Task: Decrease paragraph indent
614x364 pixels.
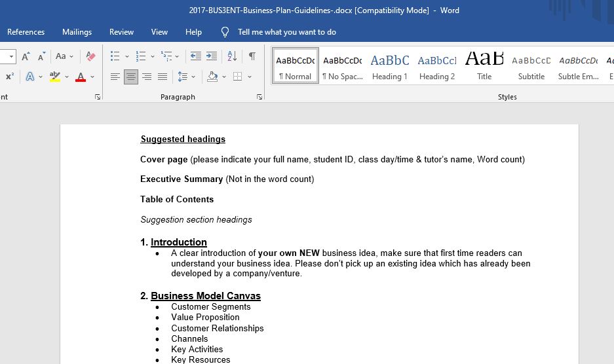Action: tap(195, 56)
